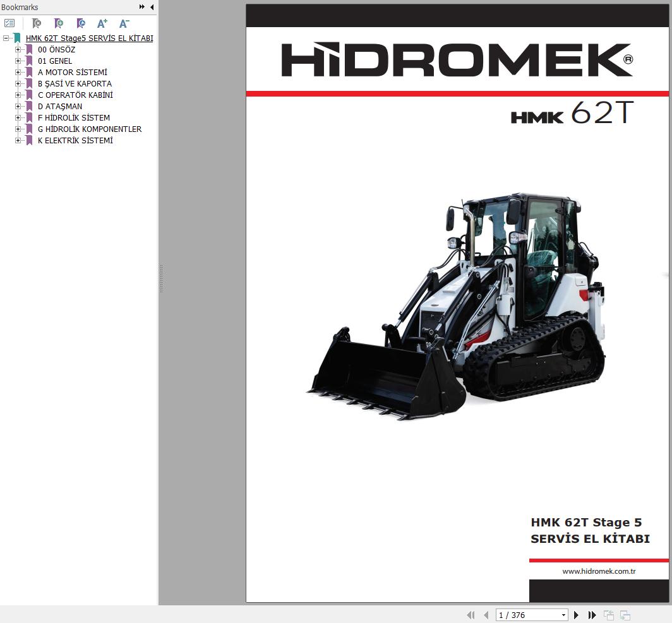The width and height of the screenshot is (672, 623).
Task: Click the page number input field
Action: [x=528, y=615]
